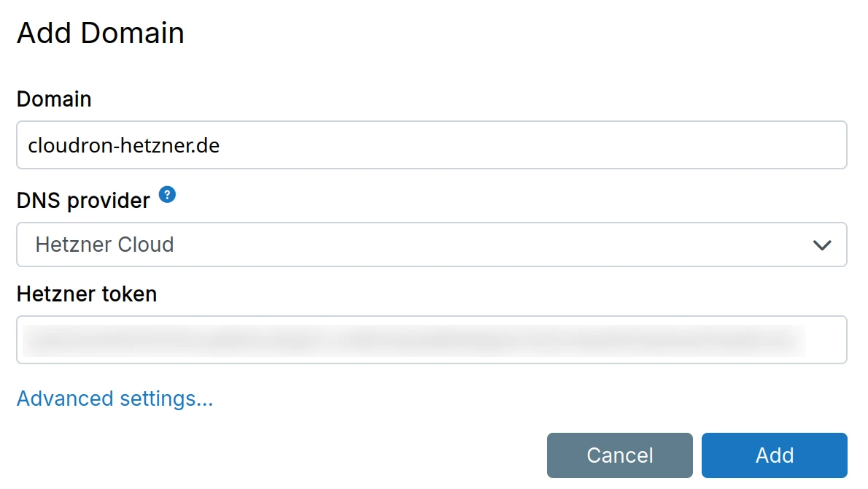Viewport: 868px width, 489px height.
Task: Click the word "Add" on the blue button
Action: 774,455
